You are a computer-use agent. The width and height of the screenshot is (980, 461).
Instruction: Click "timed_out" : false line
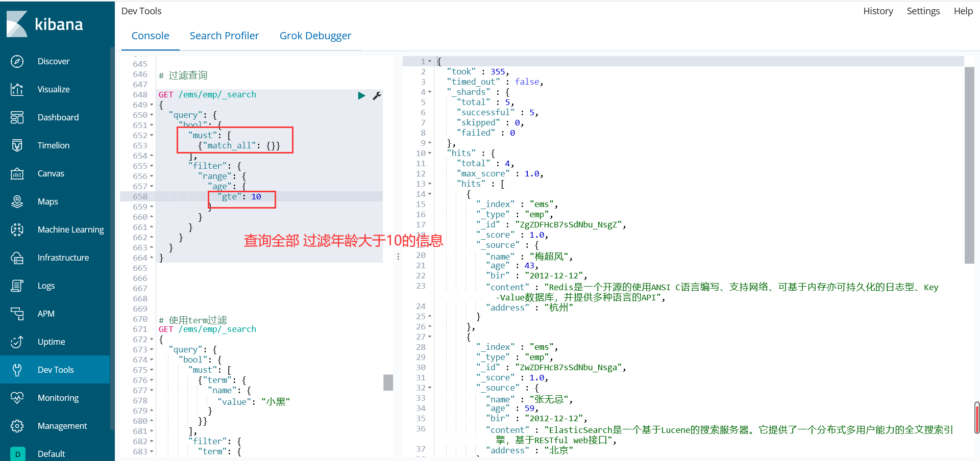click(495, 82)
